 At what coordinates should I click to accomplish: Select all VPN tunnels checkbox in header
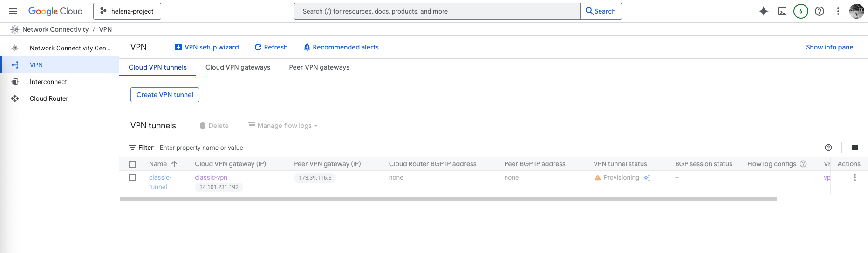[x=132, y=164]
